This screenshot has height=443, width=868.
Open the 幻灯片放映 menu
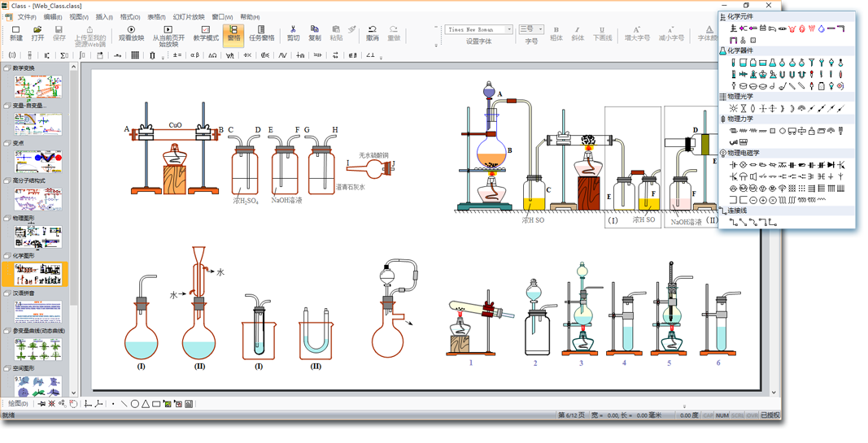(x=188, y=17)
